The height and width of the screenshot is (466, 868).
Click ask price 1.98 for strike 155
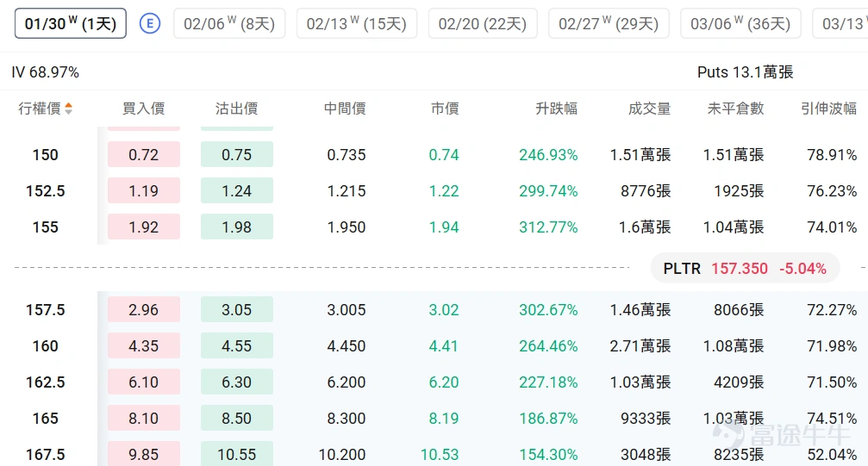(x=237, y=227)
